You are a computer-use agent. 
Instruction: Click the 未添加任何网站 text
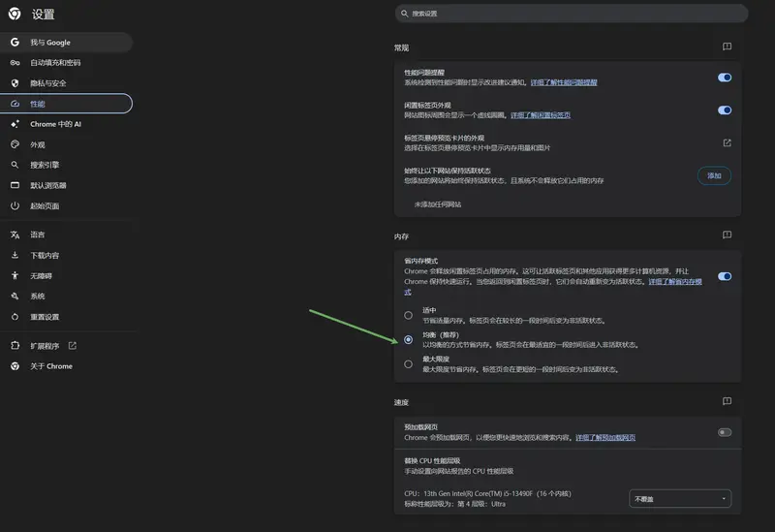(x=438, y=204)
